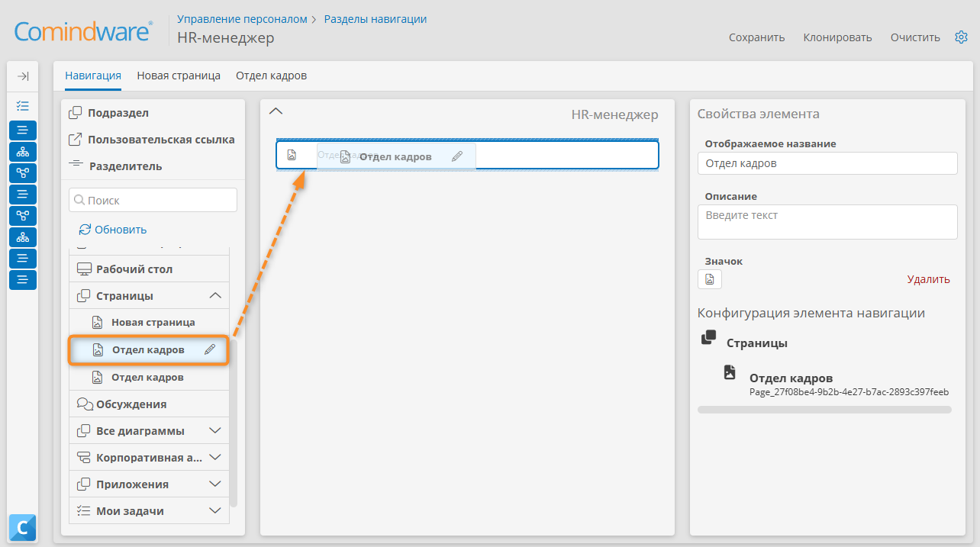Click Сохранить to save the section
Screen dimensions: 980x547
tap(756, 37)
